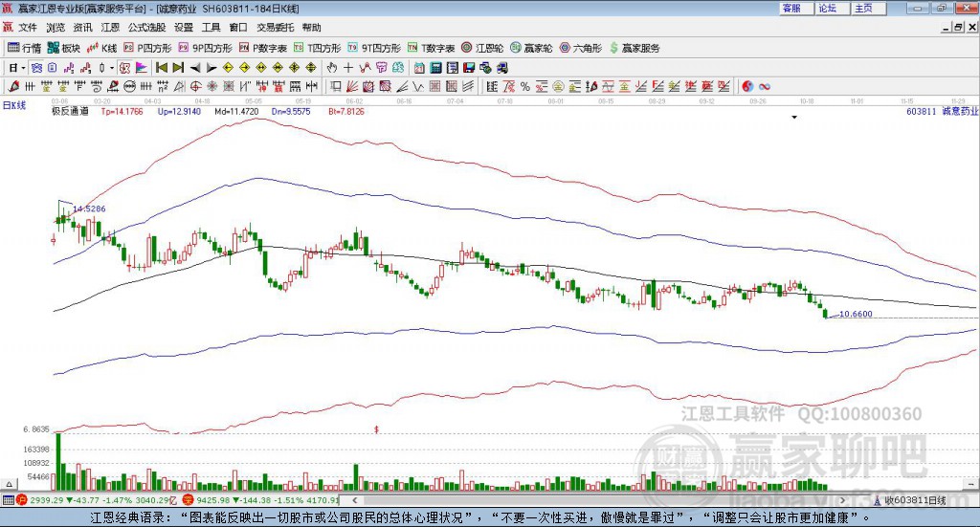
Task: Click the Tp=14.1766 value
Action: pyautogui.click(x=122, y=111)
